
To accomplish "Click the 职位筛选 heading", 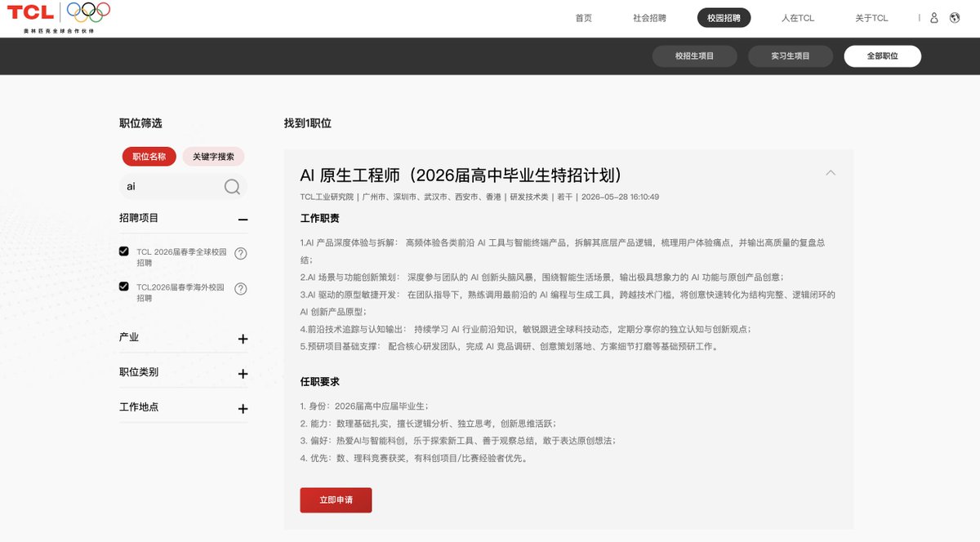I will click(140, 123).
